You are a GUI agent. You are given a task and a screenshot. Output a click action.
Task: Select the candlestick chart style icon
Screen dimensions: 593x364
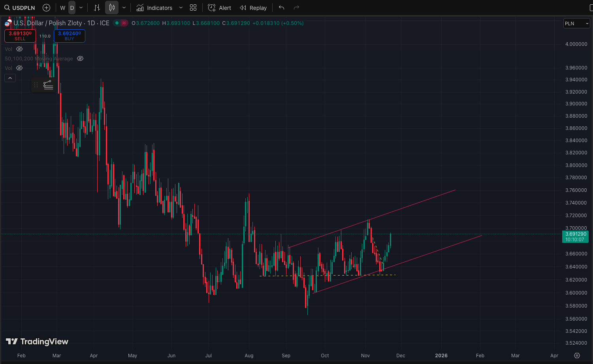(x=112, y=8)
